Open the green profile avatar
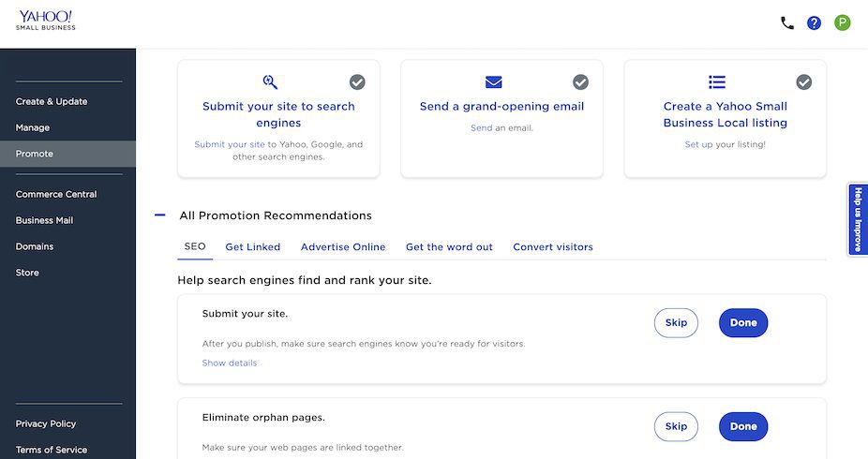Viewport: 868px width, 459px height. [x=842, y=22]
